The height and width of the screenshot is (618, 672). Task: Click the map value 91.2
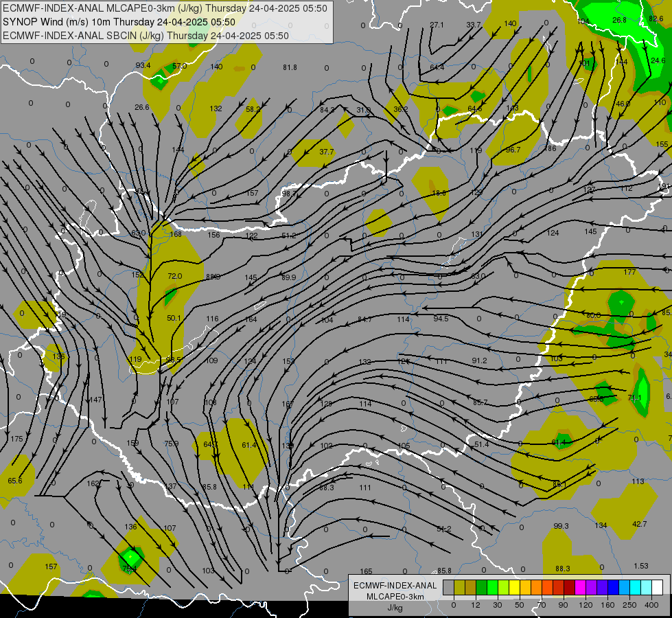click(x=479, y=360)
